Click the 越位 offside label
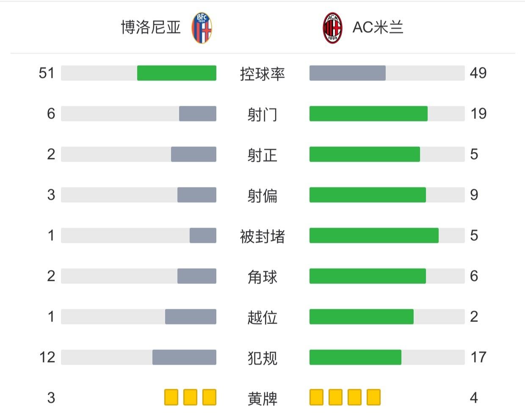Image resolution: width=525 pixels, height=420 pixels. coord(262,317)
